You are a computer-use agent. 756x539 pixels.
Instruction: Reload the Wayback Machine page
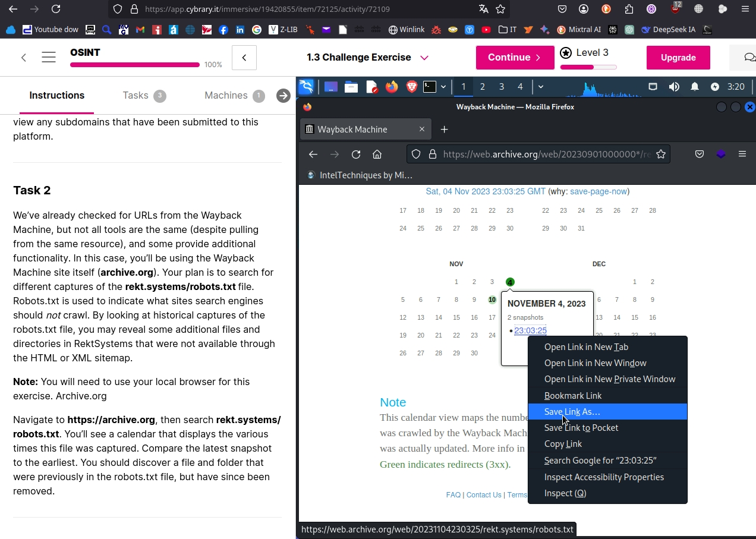click(356, 155)
